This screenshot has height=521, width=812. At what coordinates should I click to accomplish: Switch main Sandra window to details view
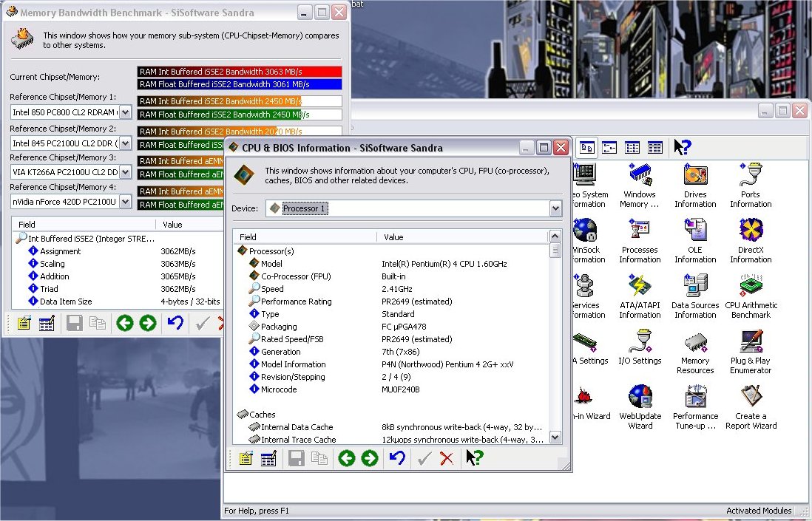click(655, 148)
